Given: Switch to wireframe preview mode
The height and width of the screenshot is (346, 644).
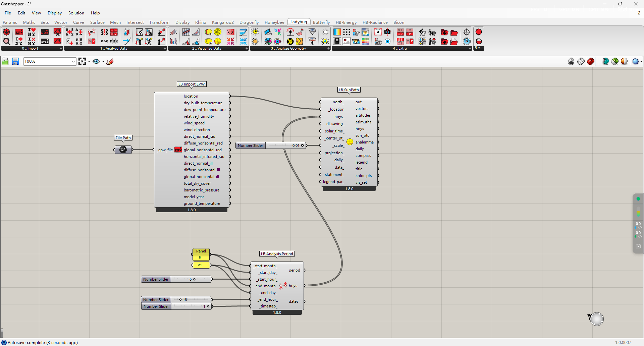Looking at the screenshot, I should [x=581, y=61].
